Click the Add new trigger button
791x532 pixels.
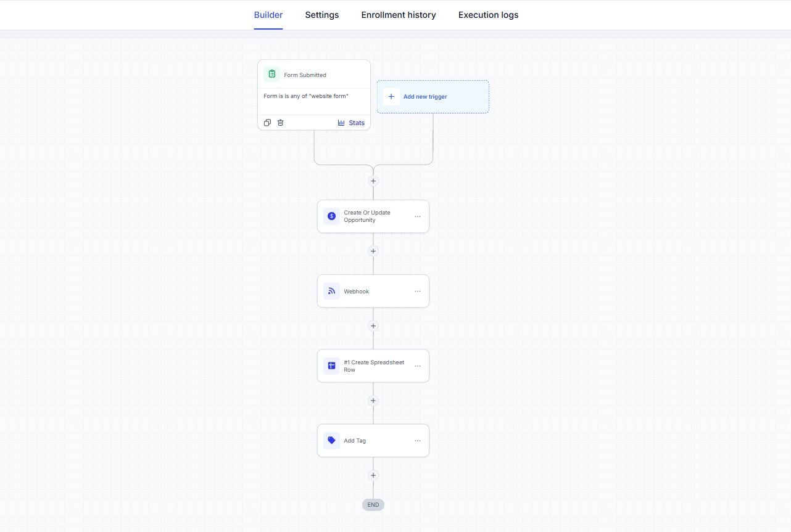(433, 97)
